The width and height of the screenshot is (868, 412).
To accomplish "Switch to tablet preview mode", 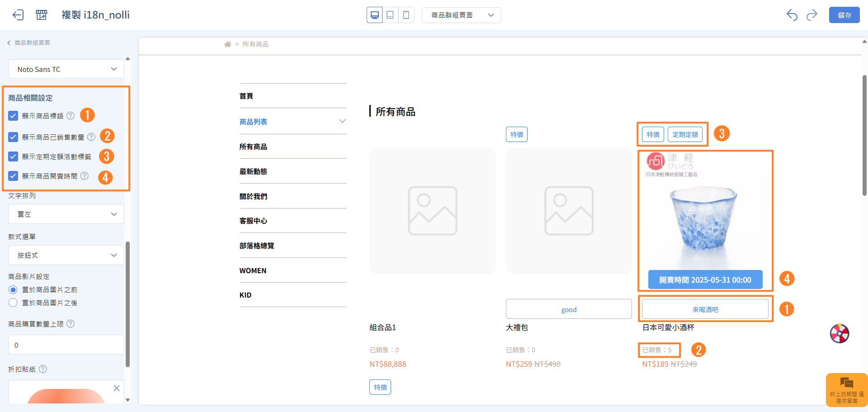I will pos(390,15).
